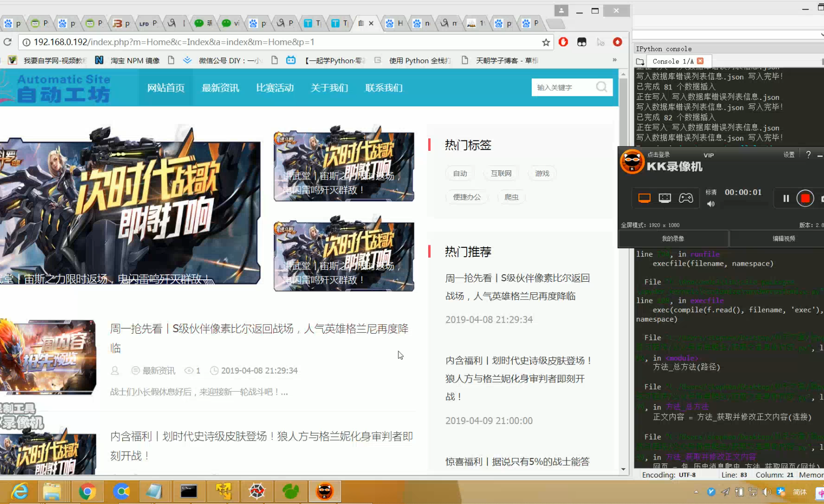This screenshot has width=824, height=504.
Task: Select the 互联网 tag
Action: click(501, 173)
